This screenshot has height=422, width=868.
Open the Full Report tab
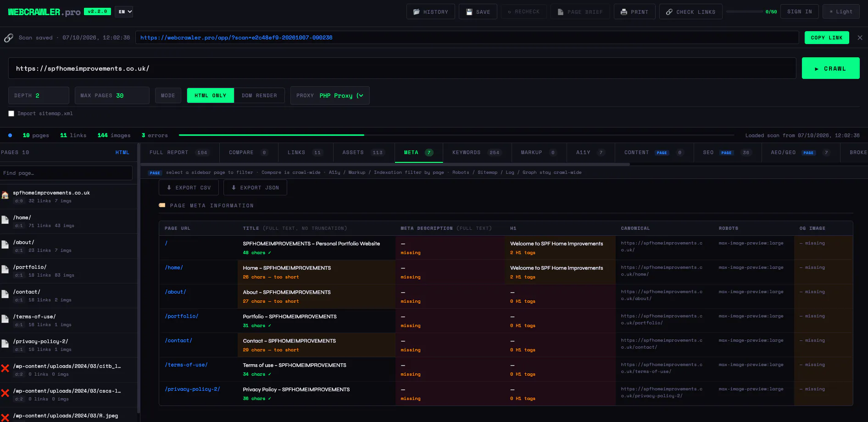click(x=179, y=153)
